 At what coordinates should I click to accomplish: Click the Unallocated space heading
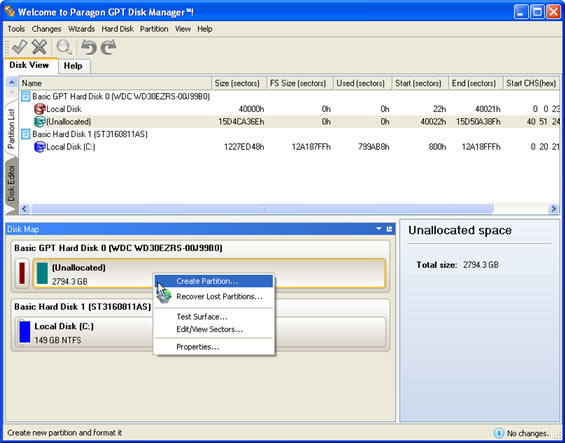[x=460, y=230]
